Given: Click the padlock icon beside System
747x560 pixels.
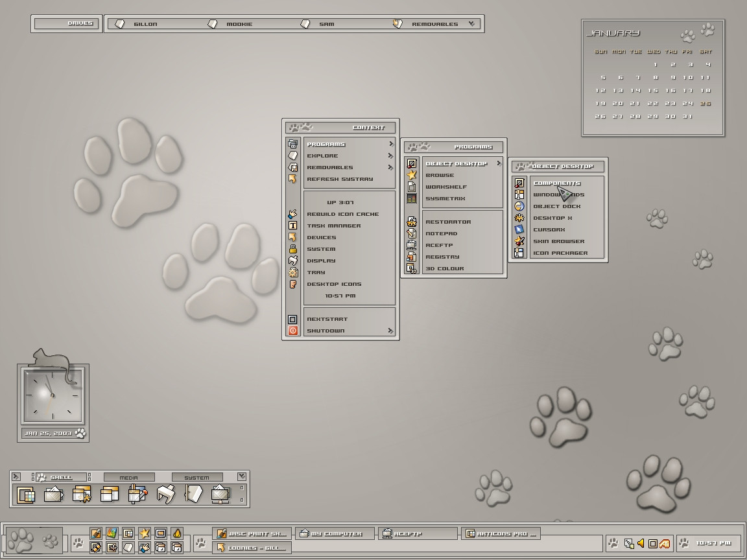Looking at the screenshot, I should [x=292, y=249].
